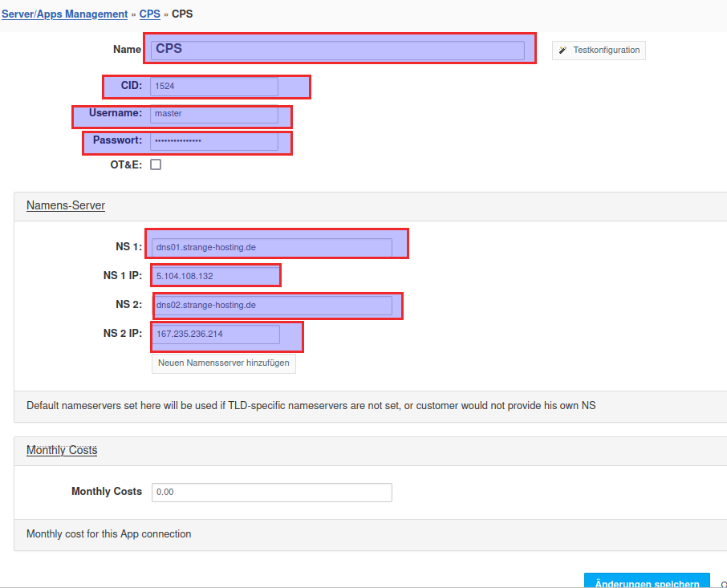Go to the CPS breadcrumb link

click(x=149, y=14)
